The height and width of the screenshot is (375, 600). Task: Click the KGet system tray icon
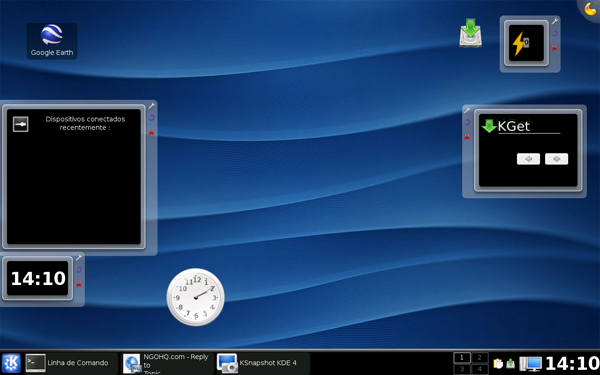point(510,363)
